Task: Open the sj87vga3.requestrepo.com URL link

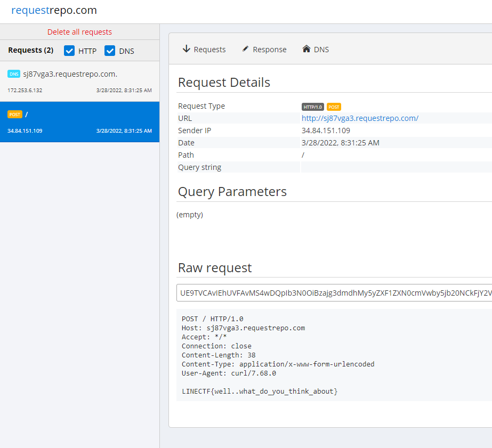Action: 360,118
